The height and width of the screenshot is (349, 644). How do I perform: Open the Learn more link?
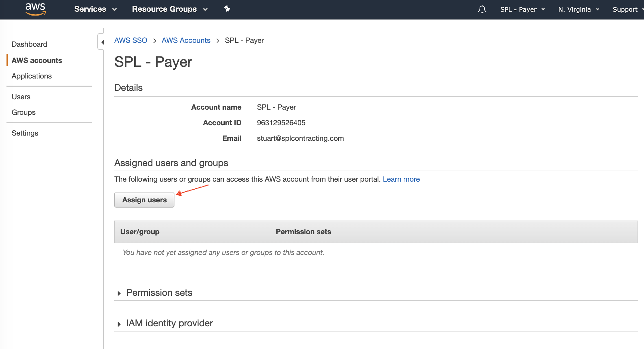[x=401, y=179]
